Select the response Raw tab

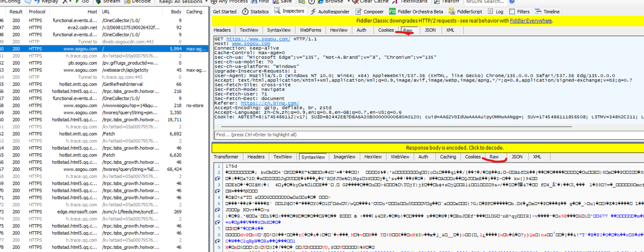coord(494,157)
